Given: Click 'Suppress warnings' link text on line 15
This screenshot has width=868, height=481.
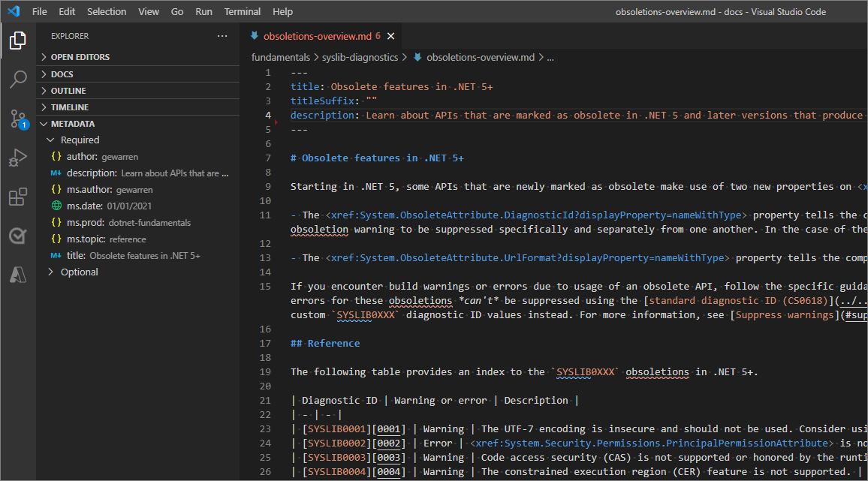Looking at the screenshot, I should [x=785, y=315].
